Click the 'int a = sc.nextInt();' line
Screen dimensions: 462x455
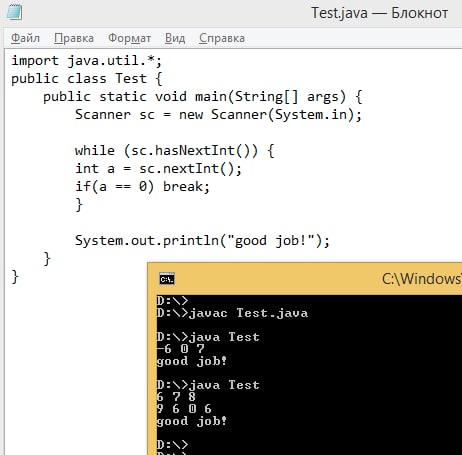pos(158,168)
